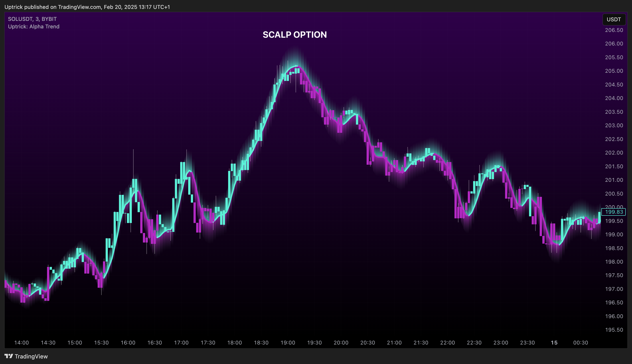Click the 197.00 price axis label
Viewport: 632px width, 364px height.
(614, 289)
